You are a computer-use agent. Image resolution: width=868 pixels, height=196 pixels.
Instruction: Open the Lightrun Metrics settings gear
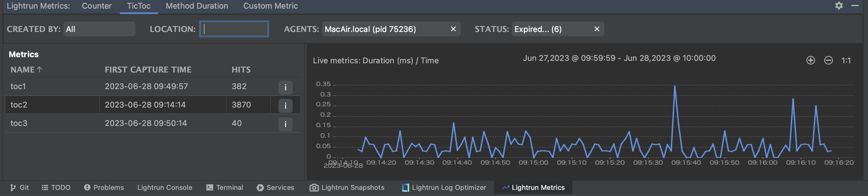click(839, 6)
